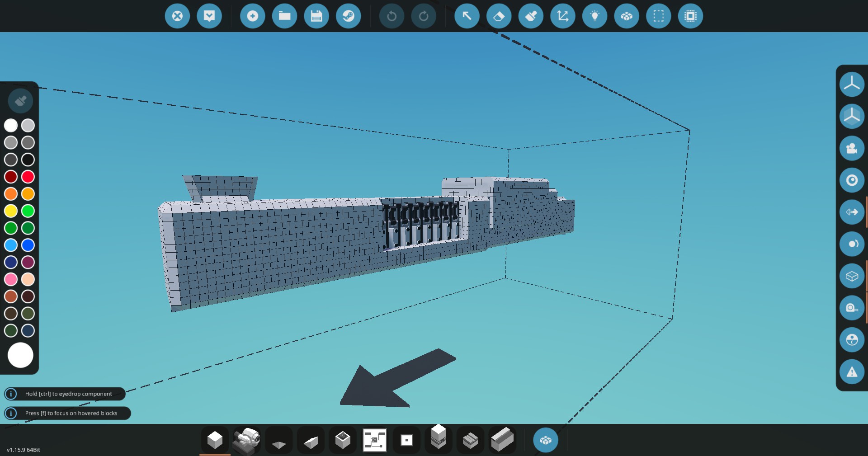Toggle the shaded cube axis icon in right panel

(852, 116)
